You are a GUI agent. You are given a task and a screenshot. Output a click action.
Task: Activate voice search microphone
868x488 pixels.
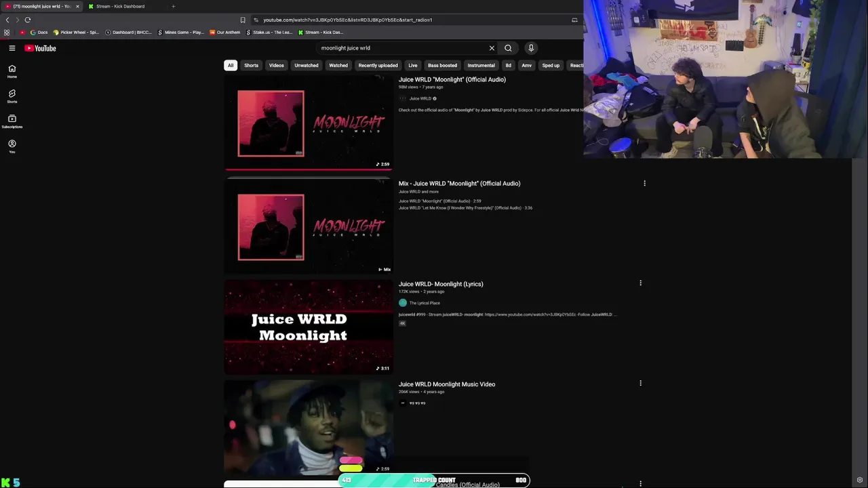point(531,48)
